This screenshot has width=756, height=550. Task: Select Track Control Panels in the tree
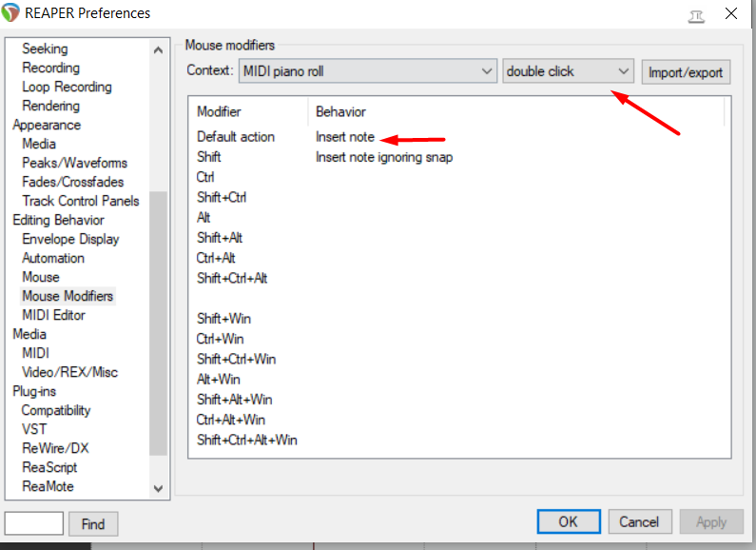point(81,201)
